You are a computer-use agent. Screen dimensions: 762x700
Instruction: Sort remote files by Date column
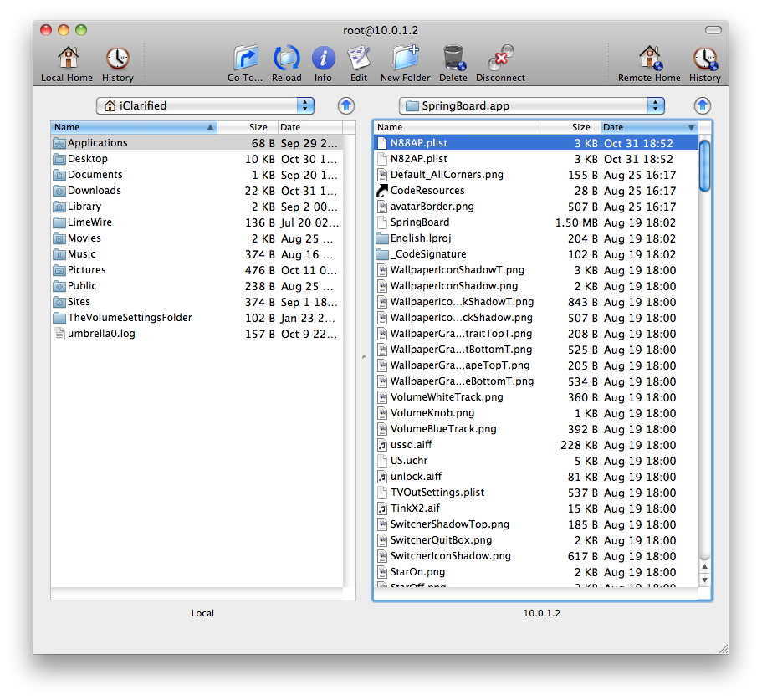[x=648, y=127]
